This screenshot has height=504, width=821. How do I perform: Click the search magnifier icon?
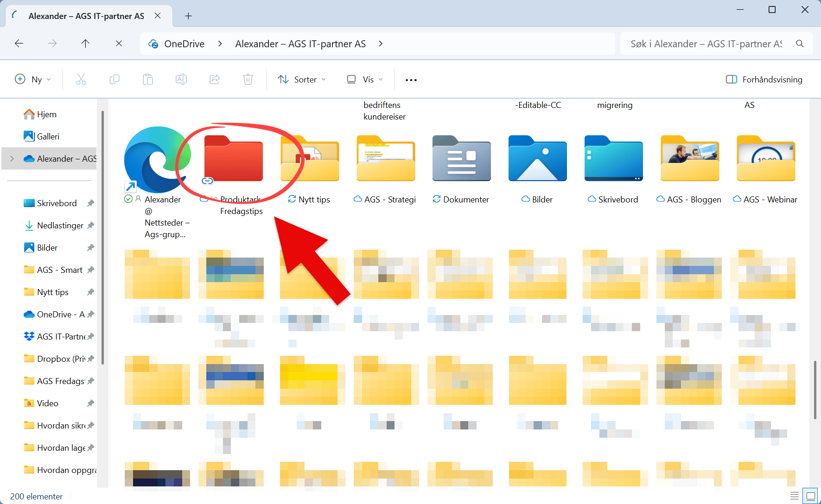pos(800,44)
